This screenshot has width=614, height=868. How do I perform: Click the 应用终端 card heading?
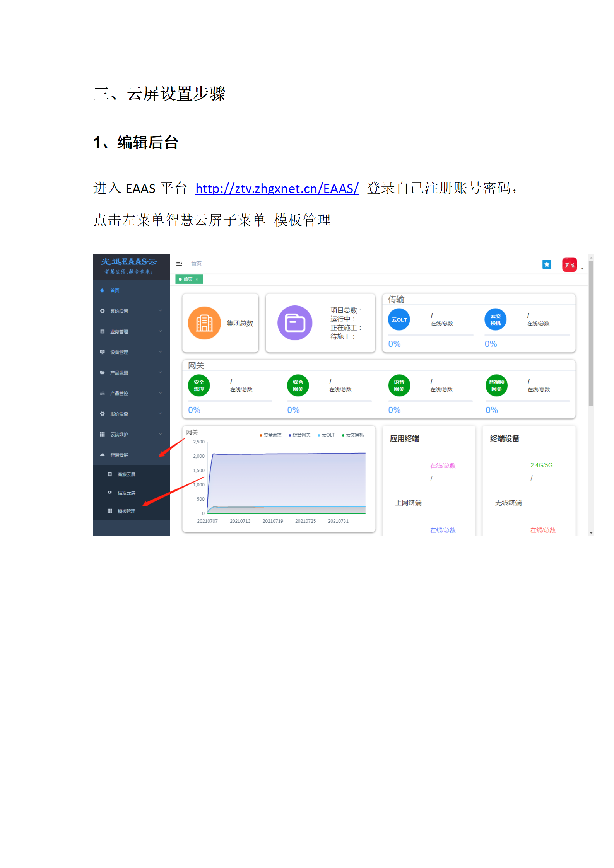pyautogui.click(x=404, y=438)
